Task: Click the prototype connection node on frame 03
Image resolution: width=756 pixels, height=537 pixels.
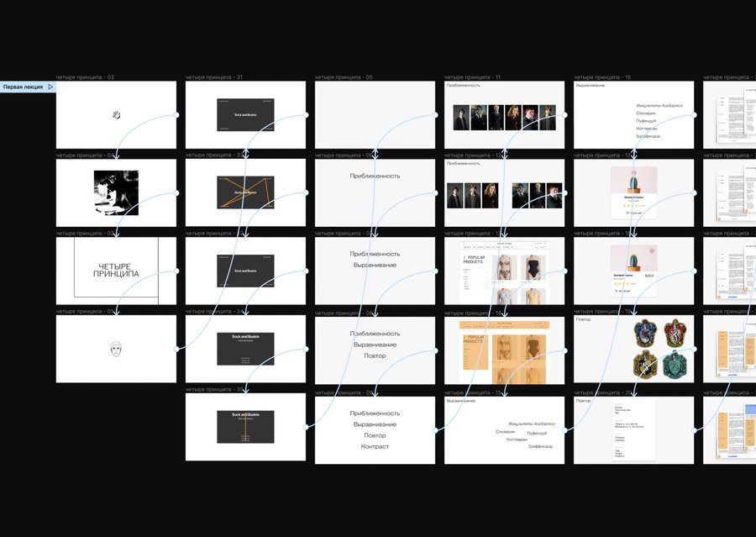Action: 176,115
